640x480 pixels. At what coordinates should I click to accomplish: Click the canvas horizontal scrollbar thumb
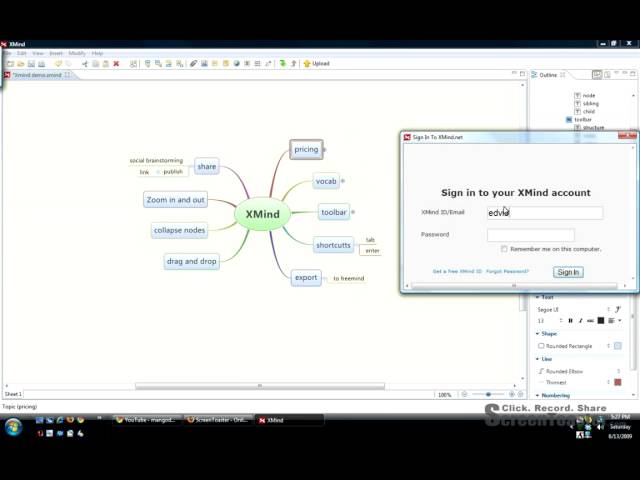[x=260, y=386]
